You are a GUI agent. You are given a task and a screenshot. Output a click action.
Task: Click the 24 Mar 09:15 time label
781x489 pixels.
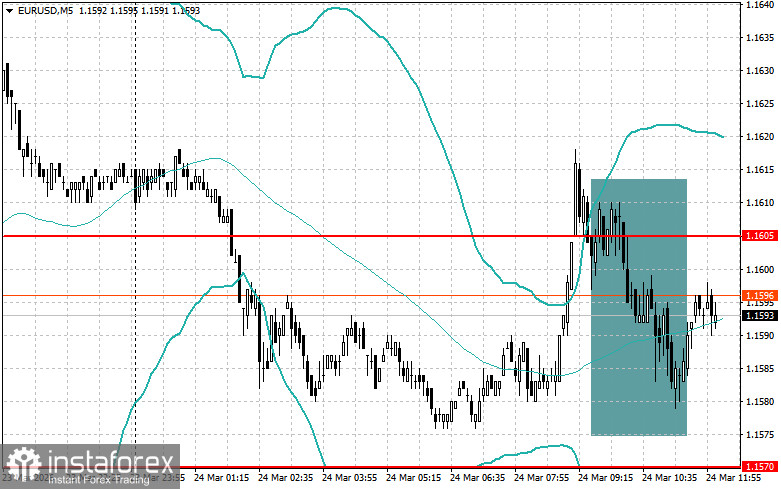point(605,478)
